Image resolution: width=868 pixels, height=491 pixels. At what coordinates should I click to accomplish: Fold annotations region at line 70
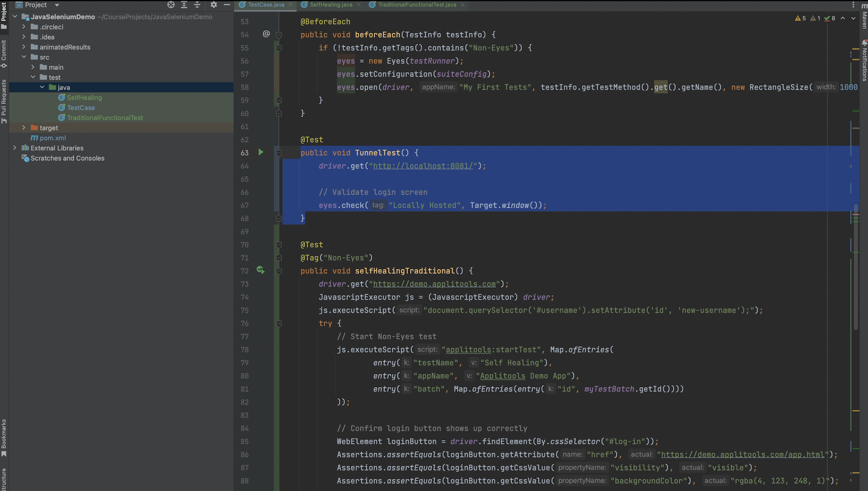pos(279,245)
